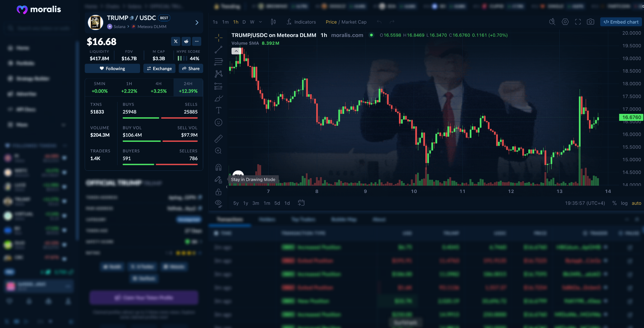
Task: Share token on Reddit icon
Action: coord(186,41)
